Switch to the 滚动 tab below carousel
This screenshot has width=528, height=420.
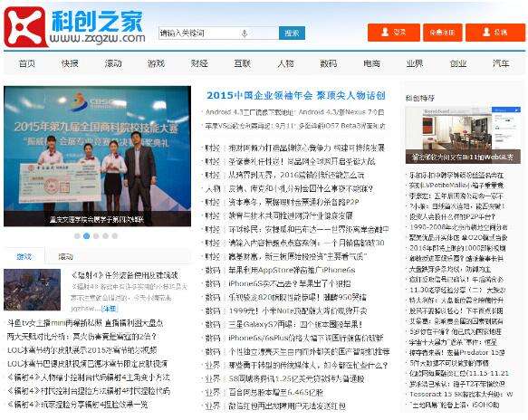click(x=66, y=257)
